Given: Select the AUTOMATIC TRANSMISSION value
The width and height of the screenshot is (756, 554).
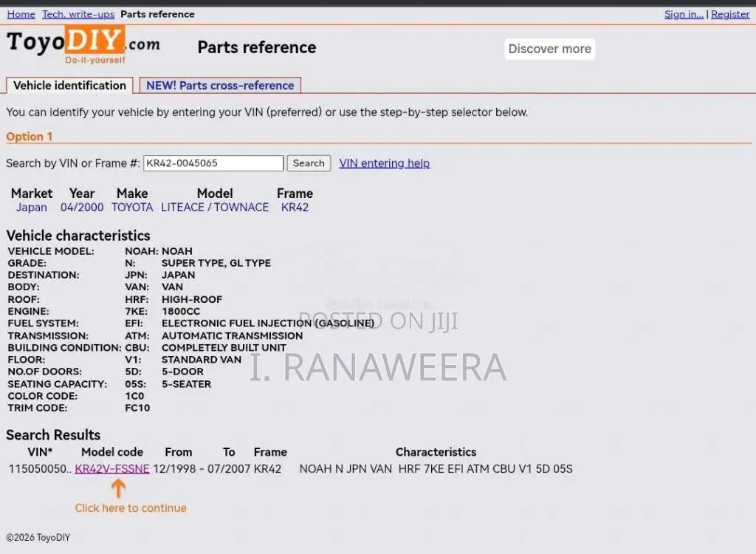Looking at the screenshot, I should point(232,335).
